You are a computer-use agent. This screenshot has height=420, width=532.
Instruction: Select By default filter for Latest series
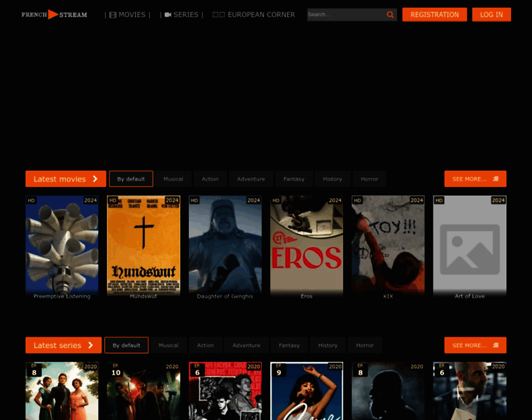coord(127,345)
